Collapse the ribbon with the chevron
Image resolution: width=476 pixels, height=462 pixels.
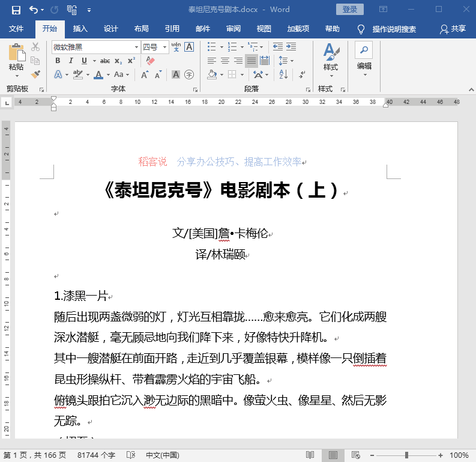471,90
